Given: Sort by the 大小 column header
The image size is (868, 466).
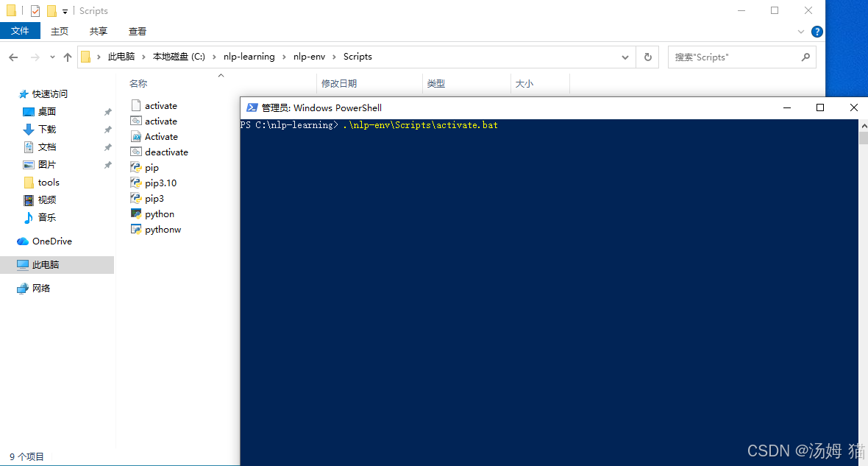Looking at the screenshot, I should point(524,84).
